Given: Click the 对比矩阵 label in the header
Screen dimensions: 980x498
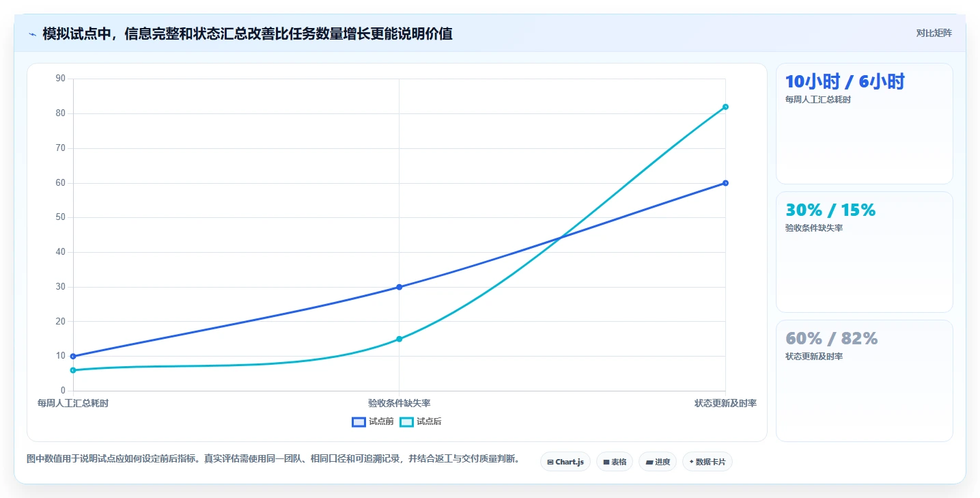Looking at the screenshot, I should coord(934,33).
